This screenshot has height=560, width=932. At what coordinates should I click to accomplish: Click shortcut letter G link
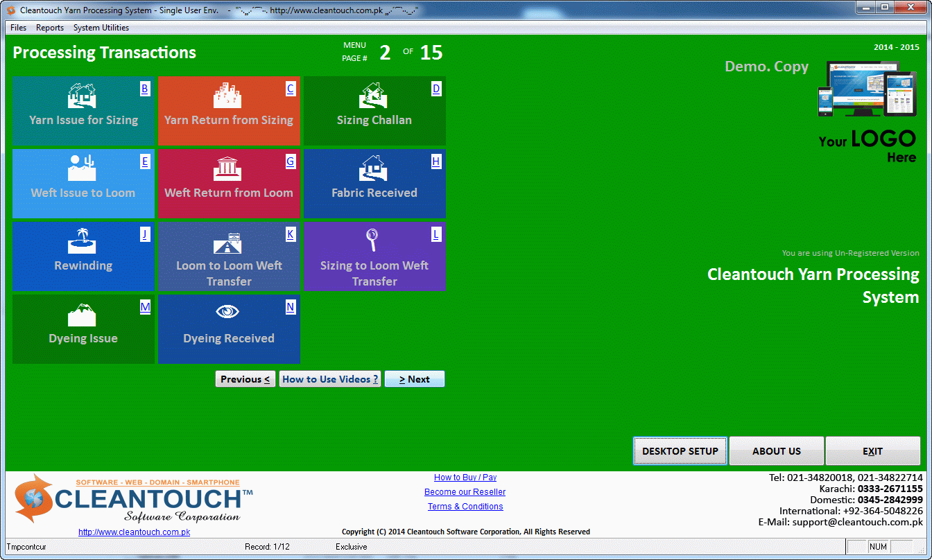291,161
